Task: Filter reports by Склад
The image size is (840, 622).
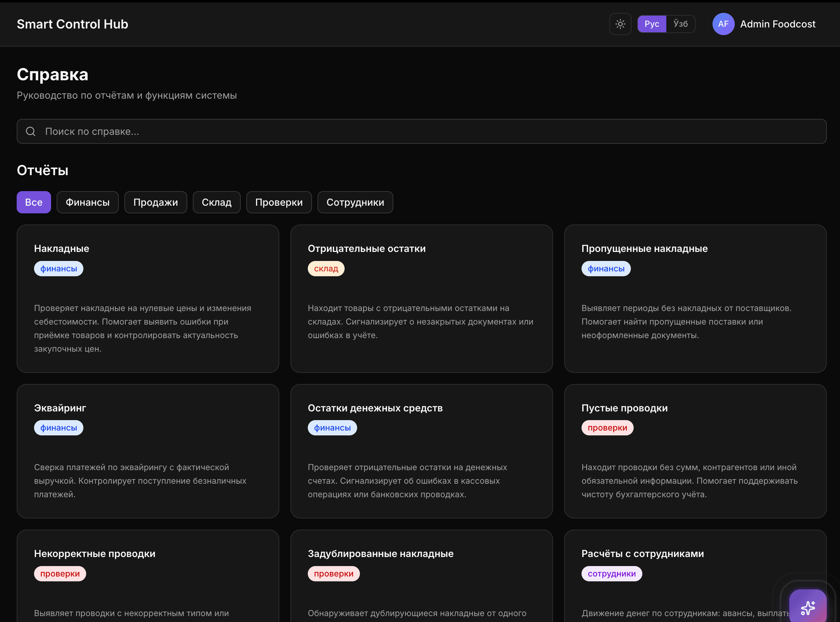Action: (217, 202)
